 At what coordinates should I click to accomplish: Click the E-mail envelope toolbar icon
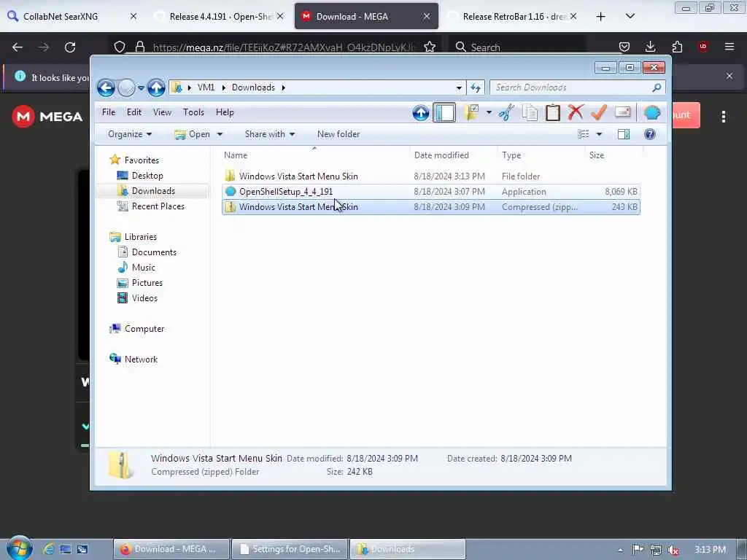point(623,112)
